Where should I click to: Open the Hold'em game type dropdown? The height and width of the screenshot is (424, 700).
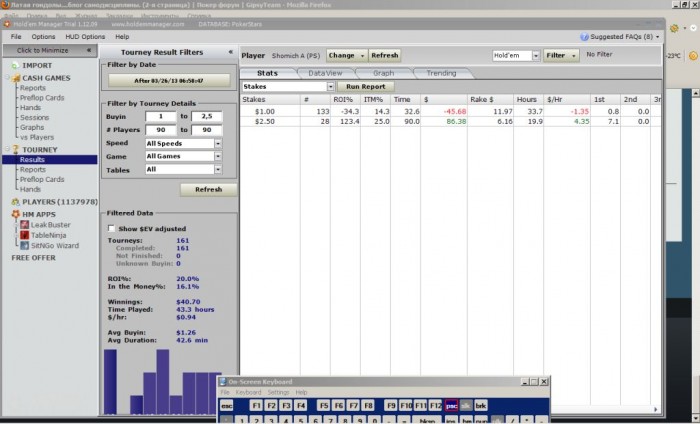[536, 55]
